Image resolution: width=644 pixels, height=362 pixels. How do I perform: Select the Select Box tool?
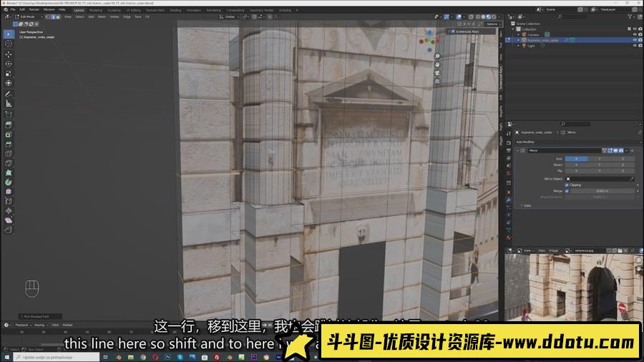pos(8,34)
